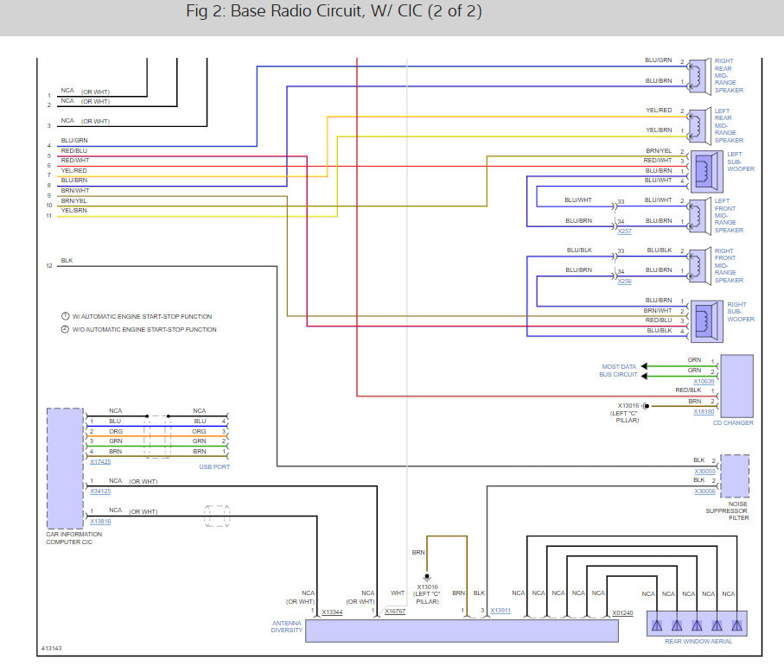The image size is (784, 672).
Task: Select the right sub-woofer component symbol
Action: [x=706, y=321]
